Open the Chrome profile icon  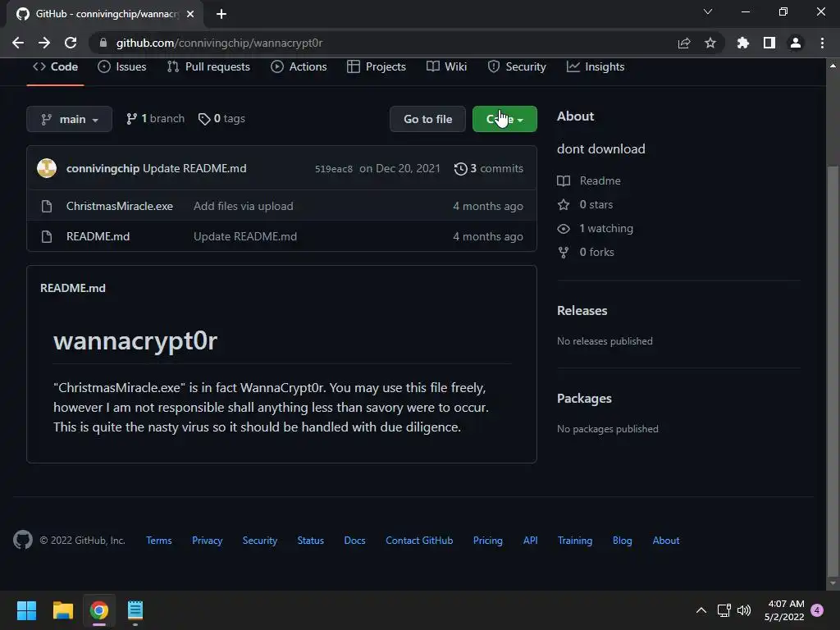click(796, 43)
